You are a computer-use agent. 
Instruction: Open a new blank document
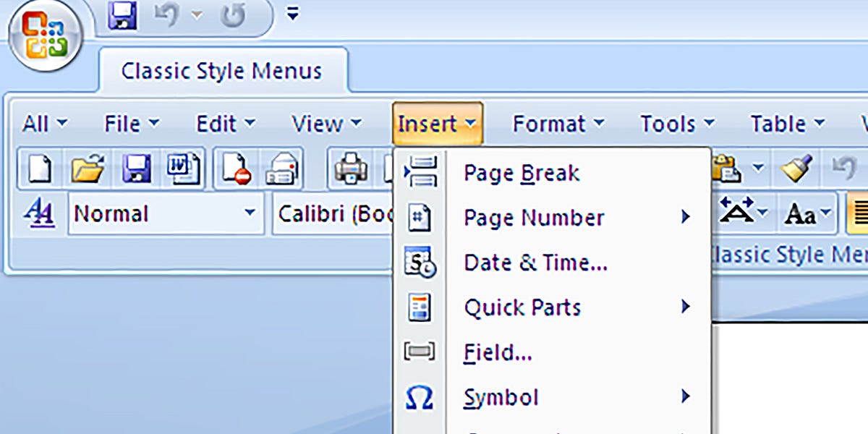(39, 169)
